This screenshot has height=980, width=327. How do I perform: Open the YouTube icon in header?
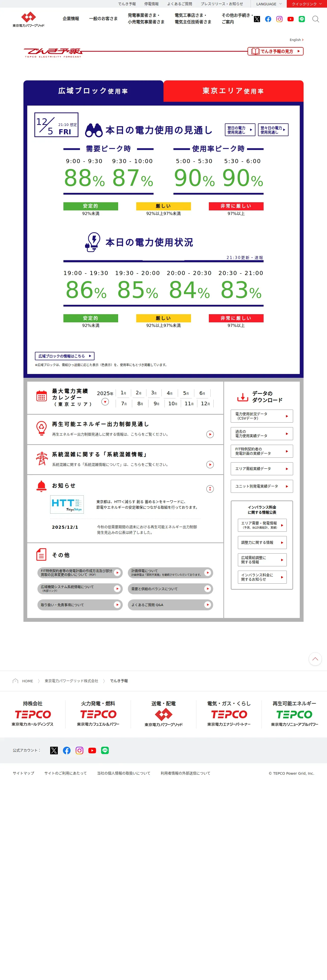(x=291, y=19)
